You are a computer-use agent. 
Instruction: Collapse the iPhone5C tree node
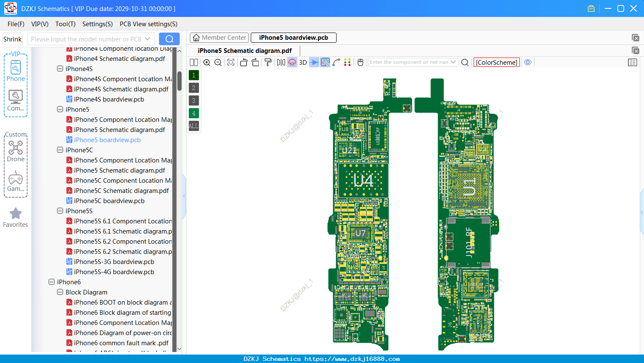point(60,150)
